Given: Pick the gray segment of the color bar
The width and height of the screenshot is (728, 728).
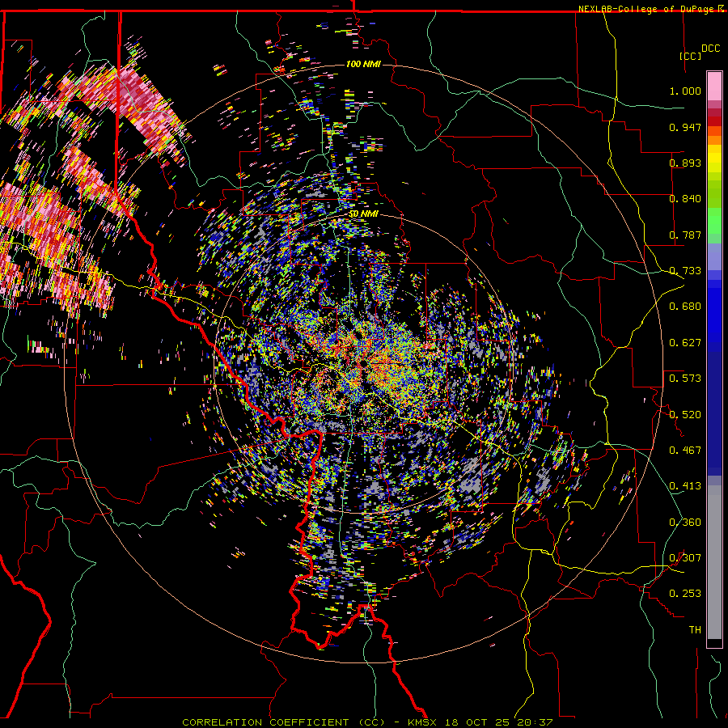Looking at the screenshot, I should pyautogui.click(x=714, y=562).
